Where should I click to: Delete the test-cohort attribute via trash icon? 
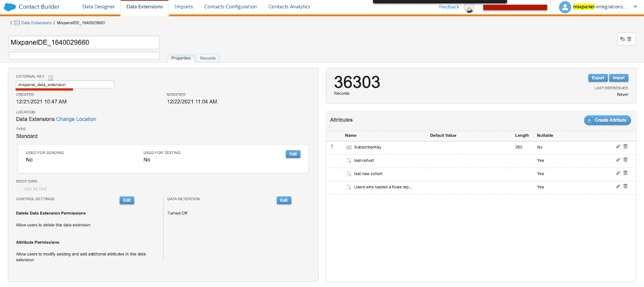click(x=625, y=160)
